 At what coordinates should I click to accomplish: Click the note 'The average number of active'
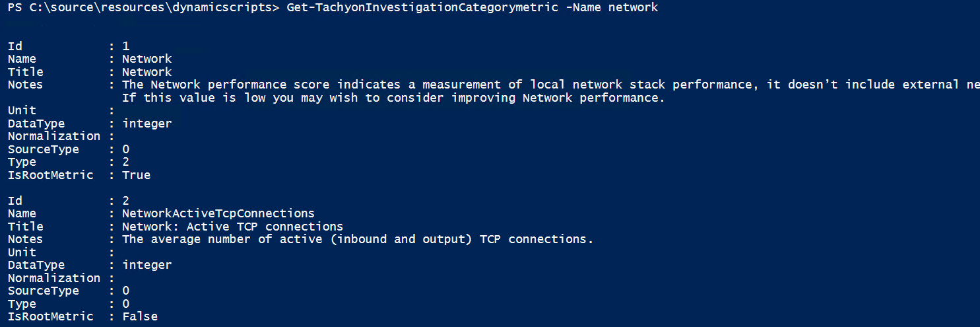pyautogui.click(x=358, y=239)
